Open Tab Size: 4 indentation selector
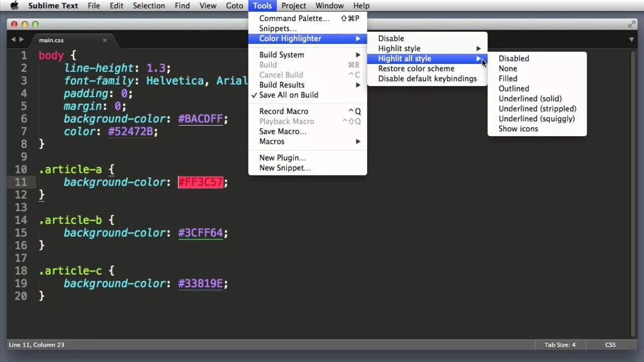This screenshot has width=644, height=362. (x=560, y=345)
